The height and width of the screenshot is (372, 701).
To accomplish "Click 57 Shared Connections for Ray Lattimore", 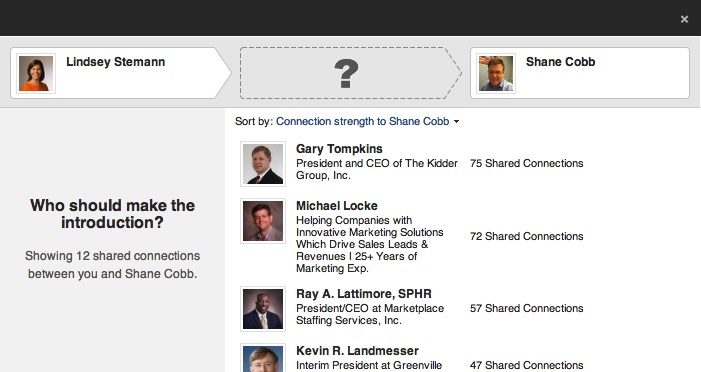I will click(x=526, y=308).
